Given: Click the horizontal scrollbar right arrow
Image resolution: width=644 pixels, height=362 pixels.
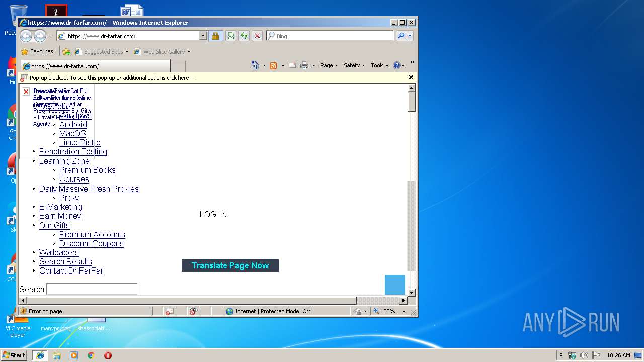Looking at the screenshot, I should [403, 301].
